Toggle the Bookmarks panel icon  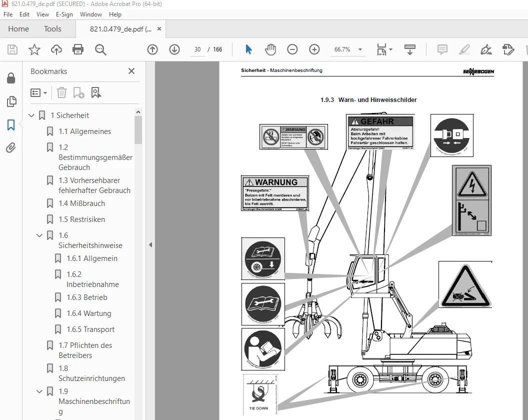pyautogui.click(x=11, y=125)
